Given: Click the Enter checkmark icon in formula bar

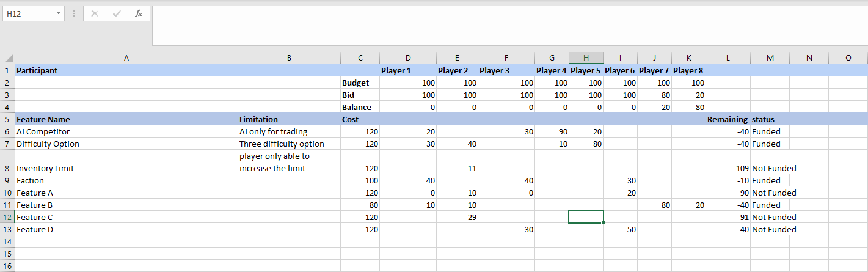Looking at the screenshot, I should pyautogui.click(x=117, y=13).
